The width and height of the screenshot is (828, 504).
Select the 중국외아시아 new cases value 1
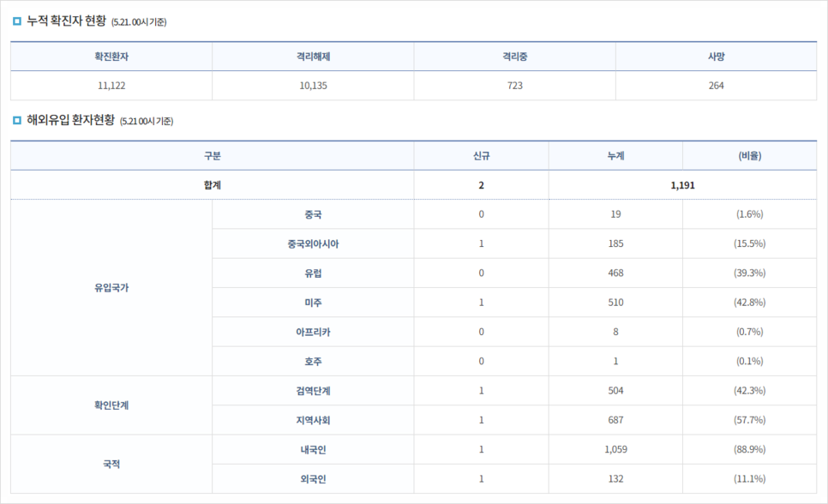[x=481, y=244]
